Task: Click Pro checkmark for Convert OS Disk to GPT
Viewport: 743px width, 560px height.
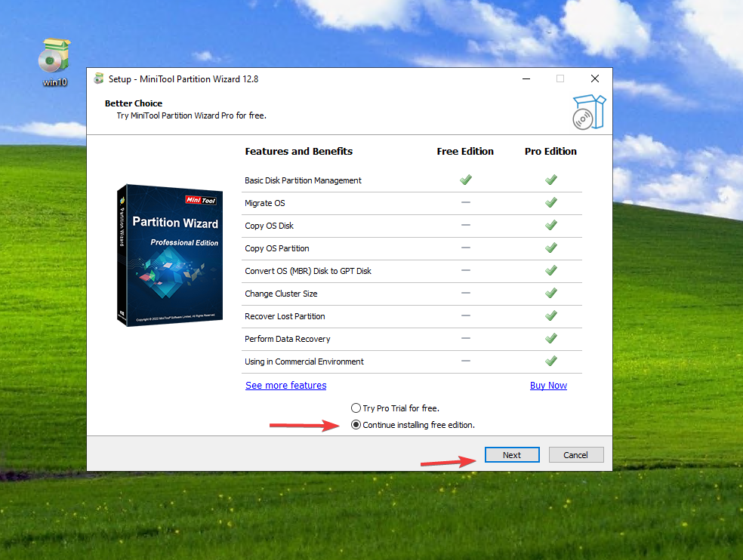Action: [551, 270]
